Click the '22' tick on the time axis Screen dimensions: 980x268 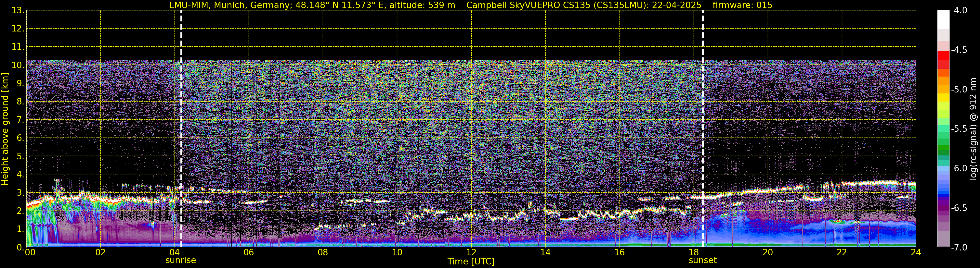click(x=842, y=252)
